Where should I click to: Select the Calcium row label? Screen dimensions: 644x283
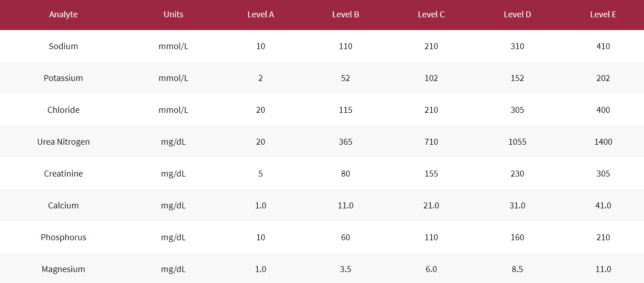[x=63, y=206]
